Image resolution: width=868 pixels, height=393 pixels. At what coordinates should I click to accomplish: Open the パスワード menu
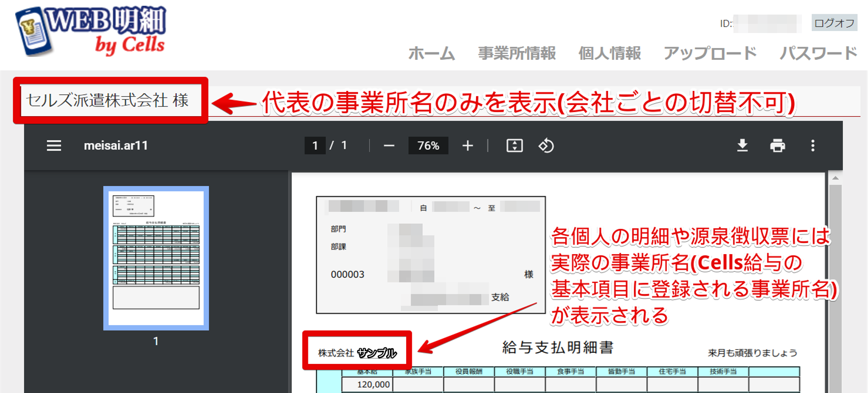pos(818,53)
